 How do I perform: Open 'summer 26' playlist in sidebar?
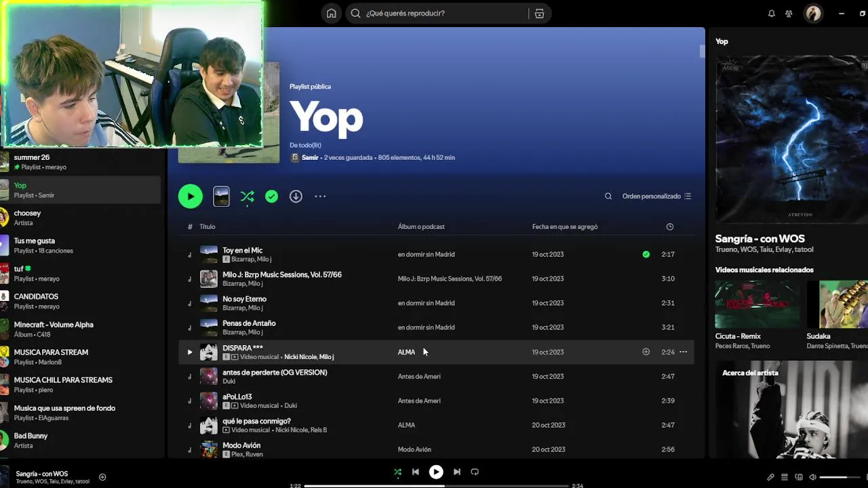point(80,162)
